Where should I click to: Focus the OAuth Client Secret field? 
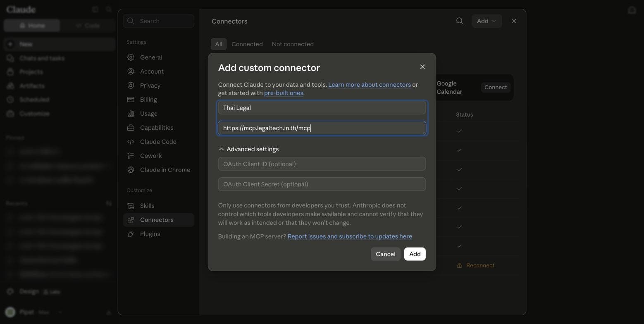tap(322, 184)
